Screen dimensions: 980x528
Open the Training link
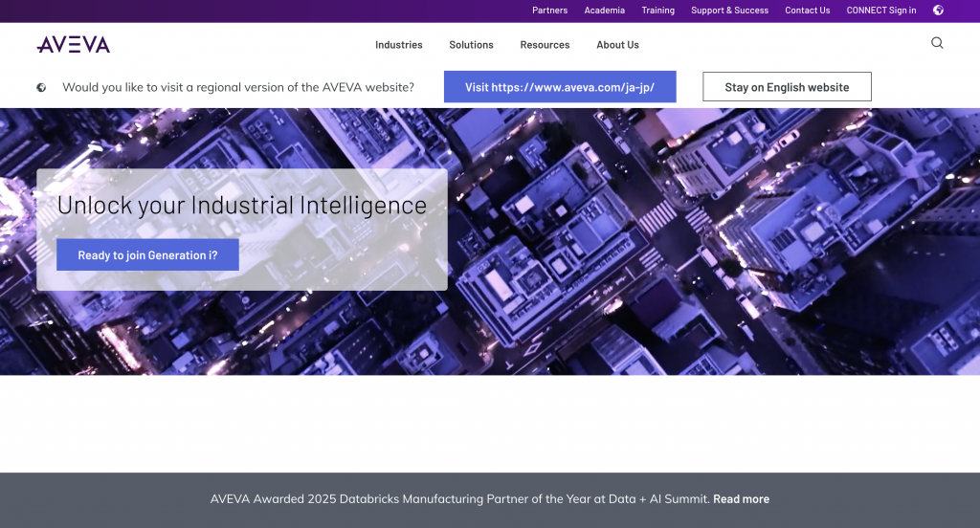[x=658, y=10]
